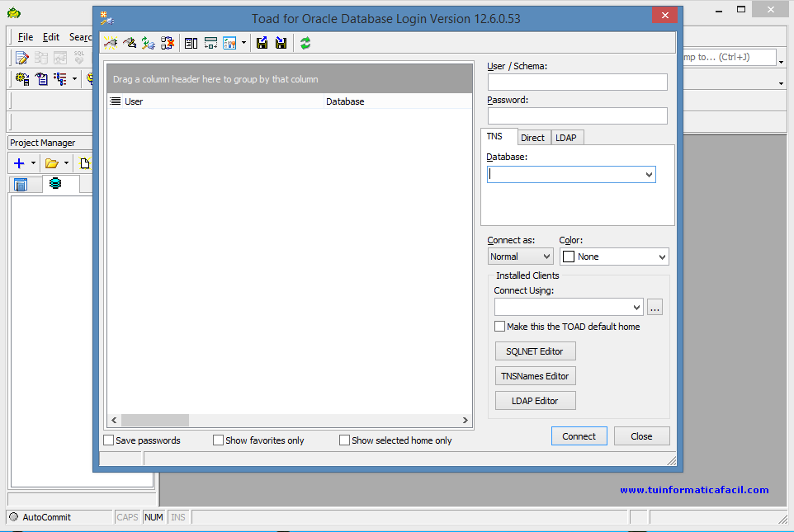794x532 pixels.
Task: Click the left scroll arrow of connections grid
Action: [x=114, y=420]
